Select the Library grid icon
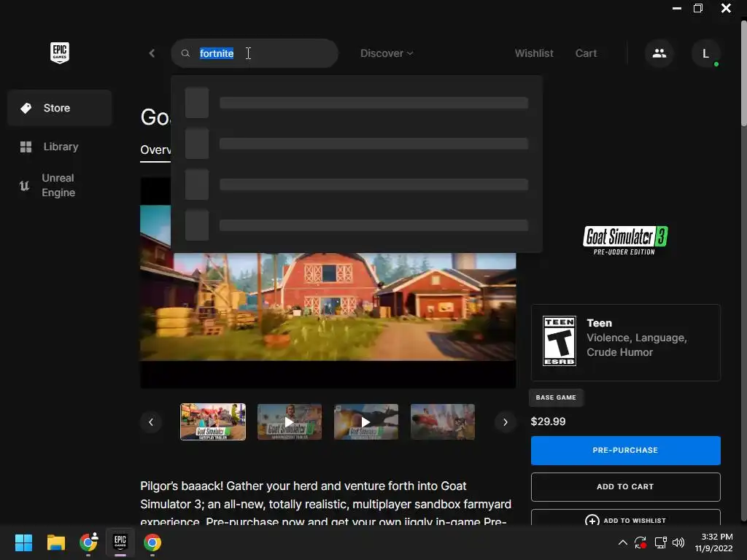 (26, 147)
